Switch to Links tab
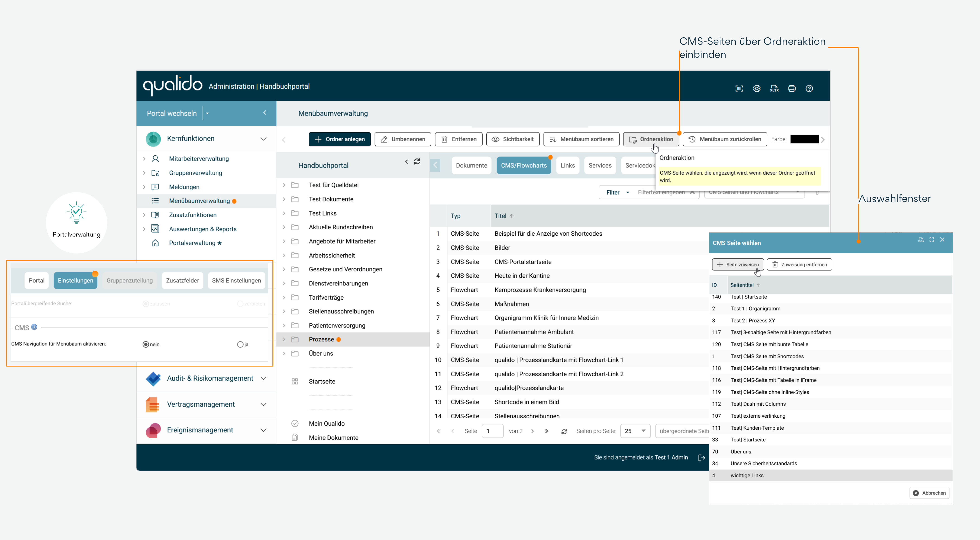Image resolution: width=980 pixels, height=540 pixels. (568, 166)
